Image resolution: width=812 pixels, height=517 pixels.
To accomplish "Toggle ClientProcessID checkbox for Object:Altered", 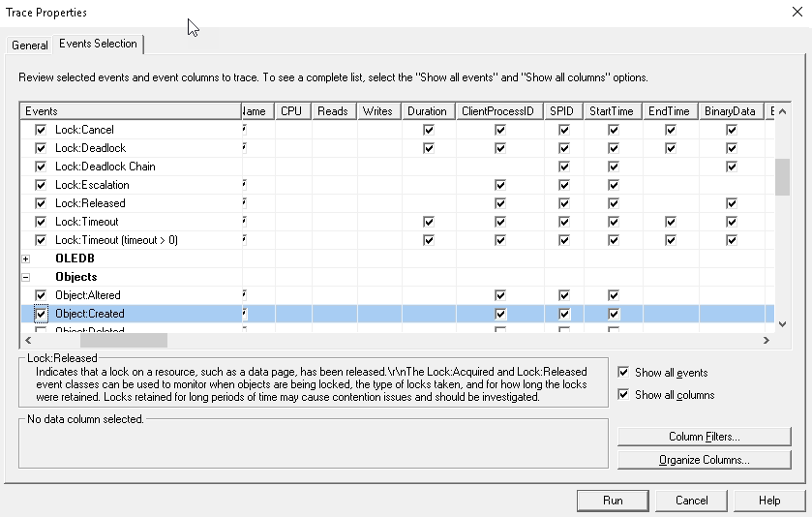I will [499, 295].
